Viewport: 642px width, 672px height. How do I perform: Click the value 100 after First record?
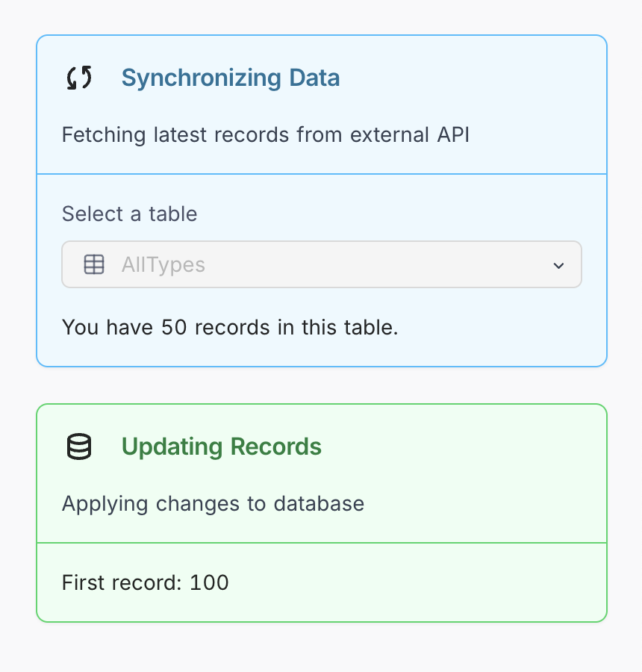coord(209,582)
